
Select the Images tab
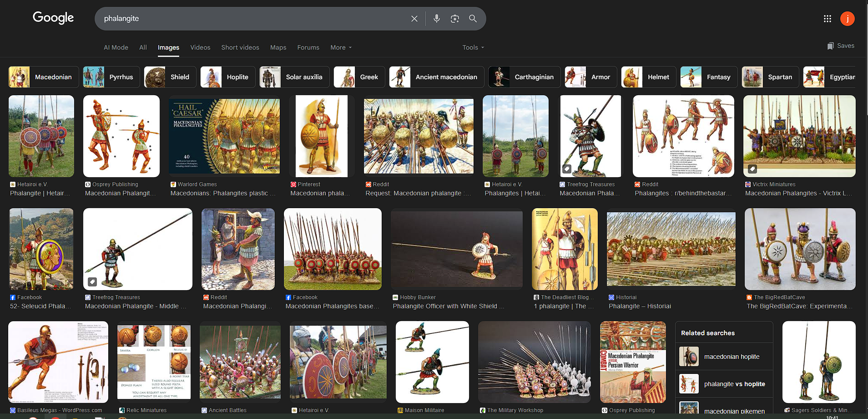pos(168,47)
